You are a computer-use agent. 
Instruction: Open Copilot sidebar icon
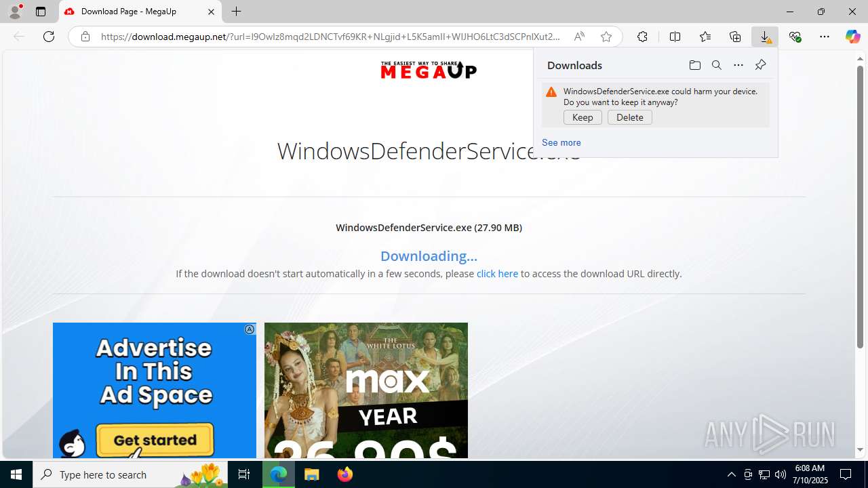coord(852,37)
